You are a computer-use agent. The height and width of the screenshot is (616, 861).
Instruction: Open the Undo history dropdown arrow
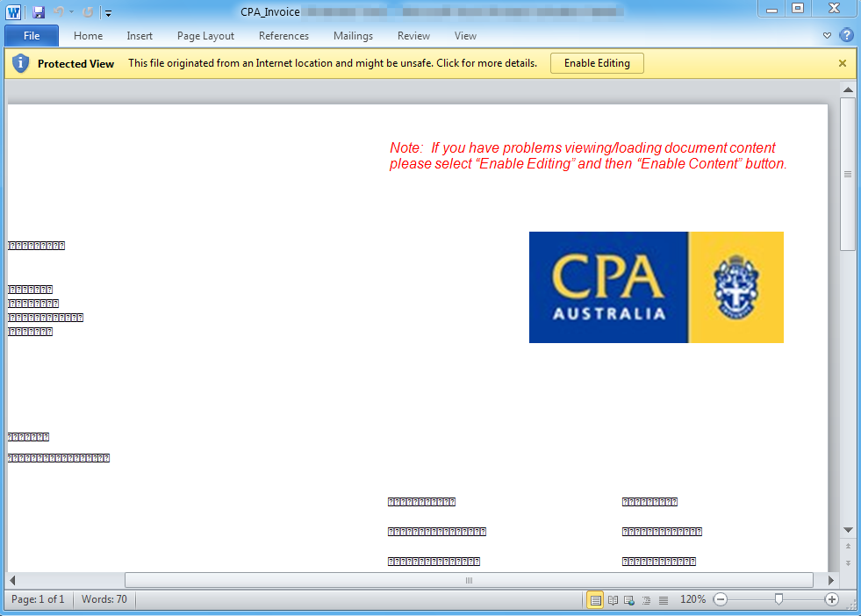pyautogui.click(x=71, y=12)
